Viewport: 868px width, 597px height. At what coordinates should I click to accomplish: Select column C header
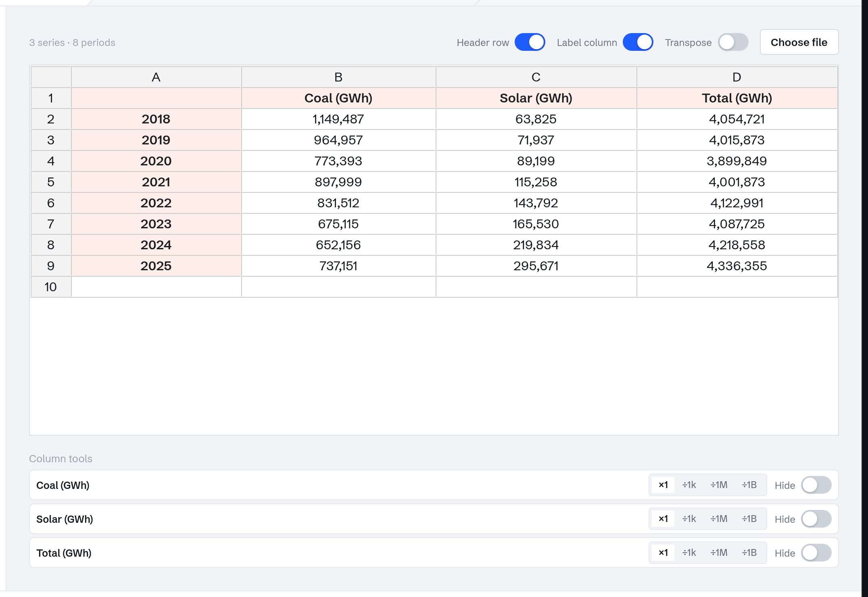(x=536, y=77)
